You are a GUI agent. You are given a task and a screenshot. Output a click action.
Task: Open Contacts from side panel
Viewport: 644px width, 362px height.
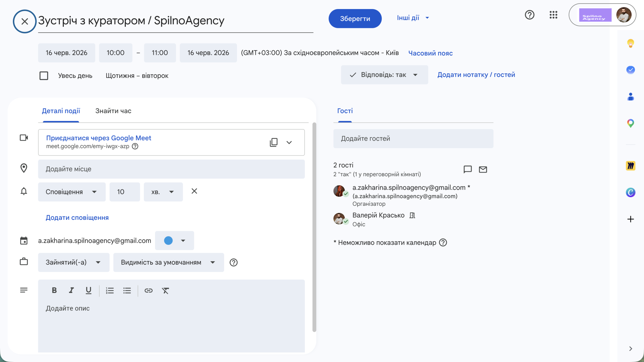[x=630, y=97]
